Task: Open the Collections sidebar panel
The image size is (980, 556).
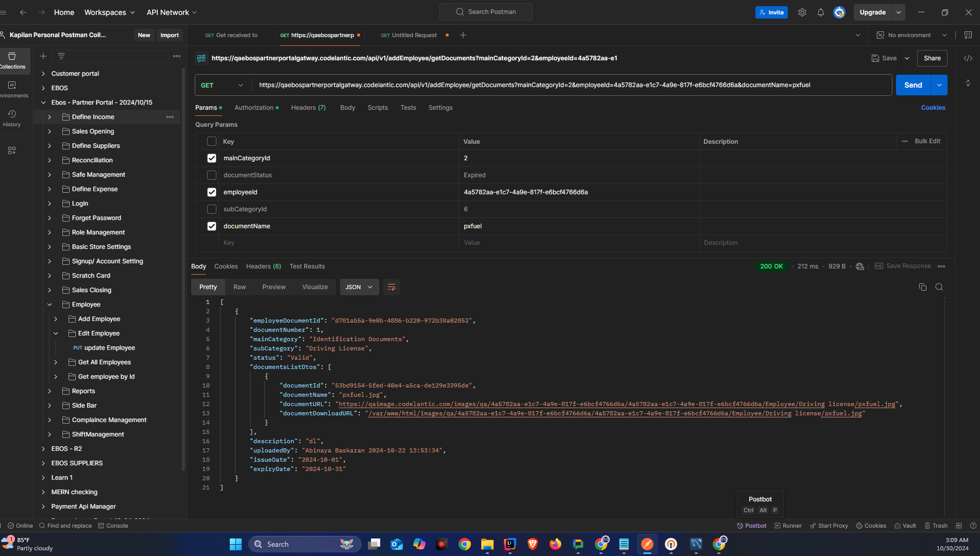Action: (x=12, y=60)
